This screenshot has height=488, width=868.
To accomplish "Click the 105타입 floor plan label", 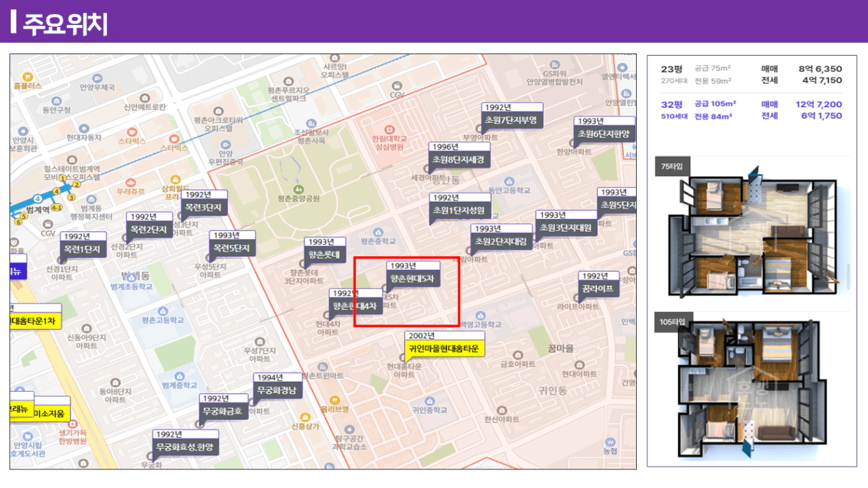I will [x=672, y=323].
